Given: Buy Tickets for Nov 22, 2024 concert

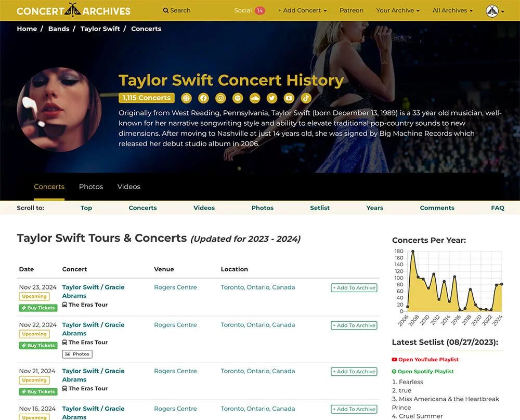Looking at the screenshot, I should tap(38, 346).
